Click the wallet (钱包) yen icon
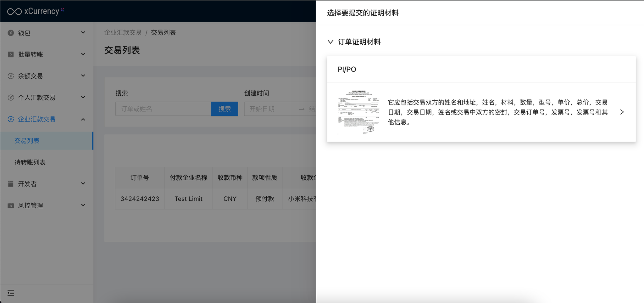Image resolution: width=644 pixels, height=303 pixels. click(11, 33)
